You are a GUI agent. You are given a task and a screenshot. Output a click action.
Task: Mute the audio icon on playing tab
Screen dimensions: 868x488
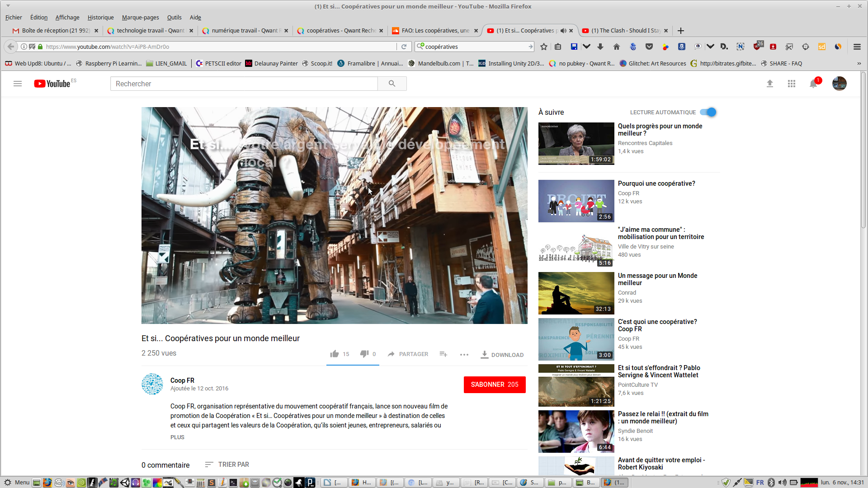click(x=563, y=31)
